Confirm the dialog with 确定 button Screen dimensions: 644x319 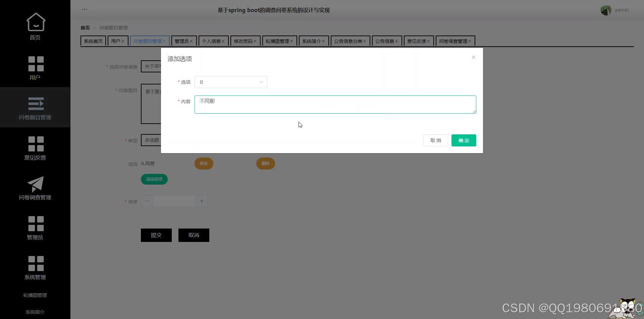pos(464,140)
